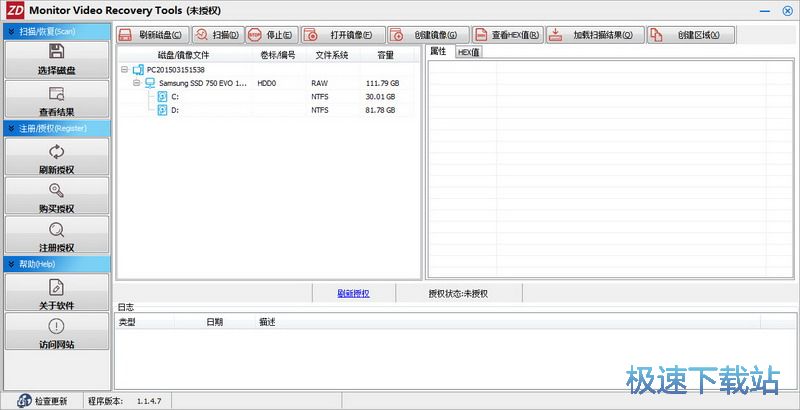800x410 pixels.
Task: Select the D: NTFS partition row
Action: click(175, 109)
